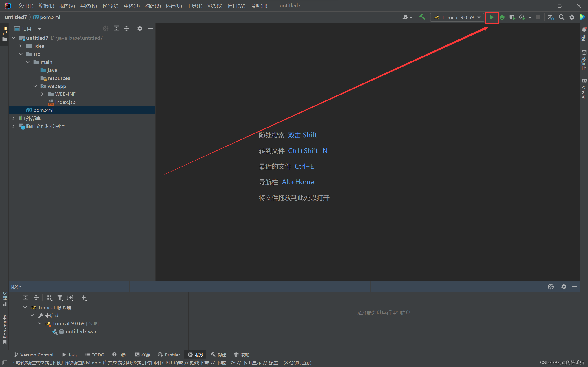Click the 配置... link in status bar

[274, 363]
